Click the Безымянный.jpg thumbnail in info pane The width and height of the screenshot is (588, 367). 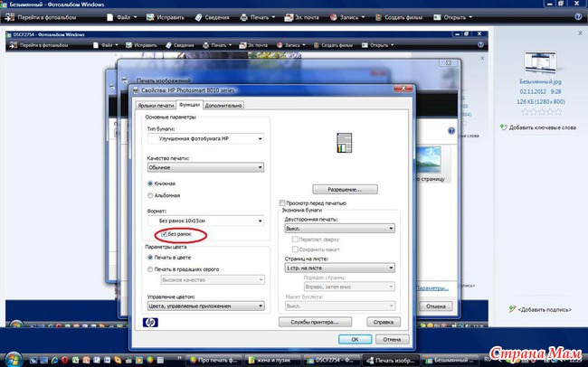[540, 62]
